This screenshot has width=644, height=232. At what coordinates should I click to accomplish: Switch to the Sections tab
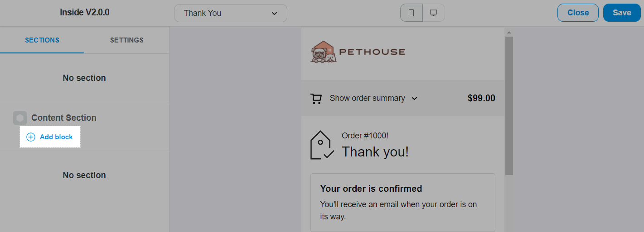click(42, 40)
